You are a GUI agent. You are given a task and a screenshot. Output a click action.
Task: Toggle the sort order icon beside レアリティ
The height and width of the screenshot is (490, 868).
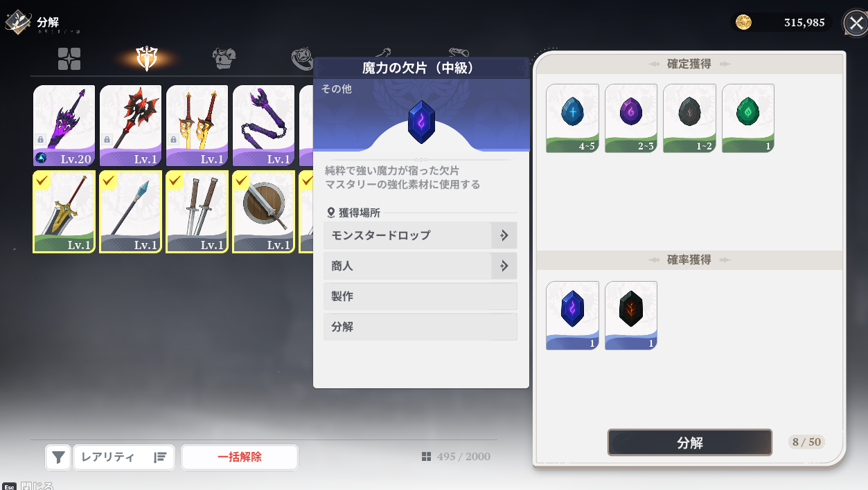(160, 457)
